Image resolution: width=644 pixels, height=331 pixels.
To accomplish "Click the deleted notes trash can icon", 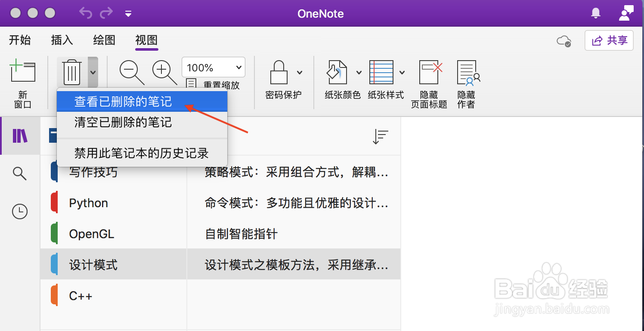I will click(x=72, y=72).
